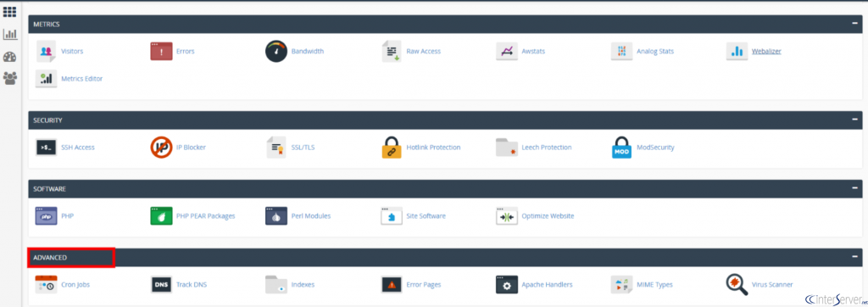Viewport: 868px width, 307px height.
Task: Open the sidebar grid home icon
Action: (x=9, y=12)
